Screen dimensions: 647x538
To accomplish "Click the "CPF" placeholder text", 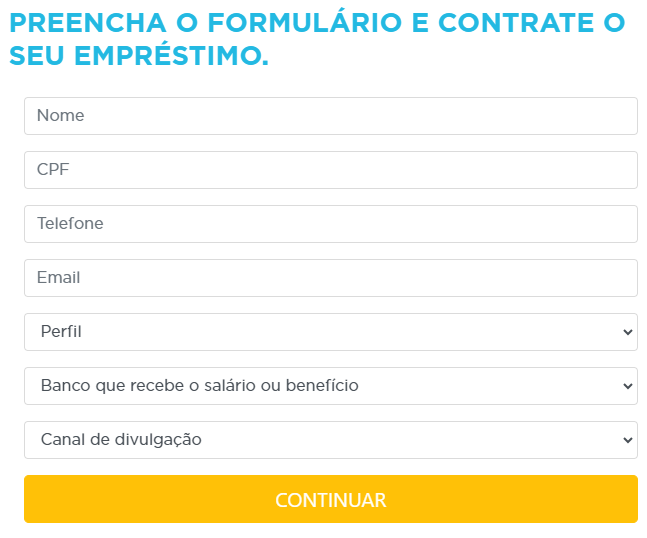I will click(x=52, y=170).
